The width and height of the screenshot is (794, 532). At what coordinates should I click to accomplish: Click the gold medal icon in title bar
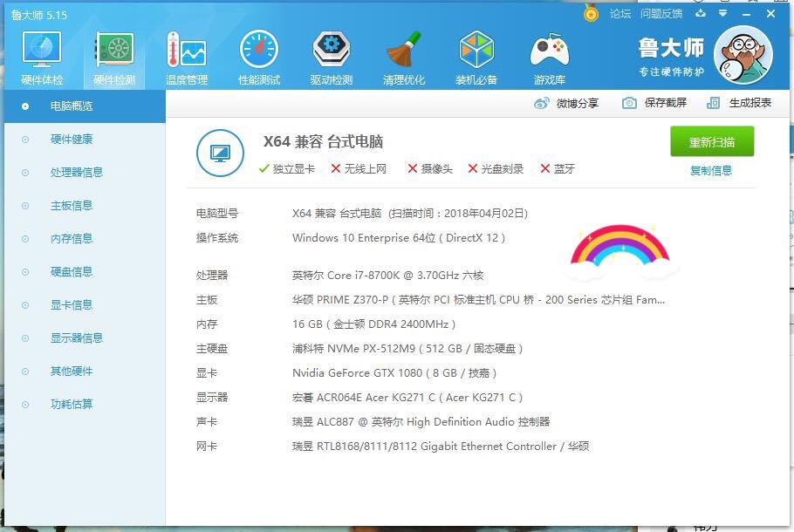[591, 13]
